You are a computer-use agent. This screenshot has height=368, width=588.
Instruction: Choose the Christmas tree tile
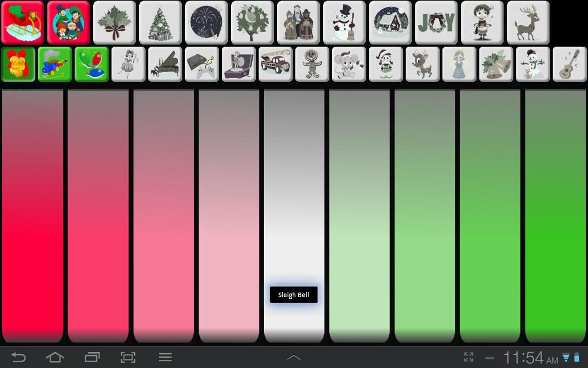160,23
